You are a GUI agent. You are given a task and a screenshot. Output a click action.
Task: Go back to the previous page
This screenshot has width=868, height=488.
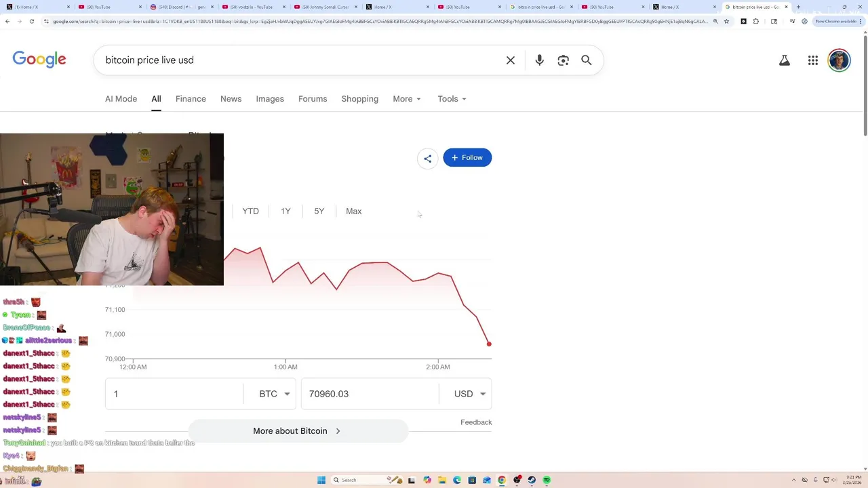click(7, 21)
